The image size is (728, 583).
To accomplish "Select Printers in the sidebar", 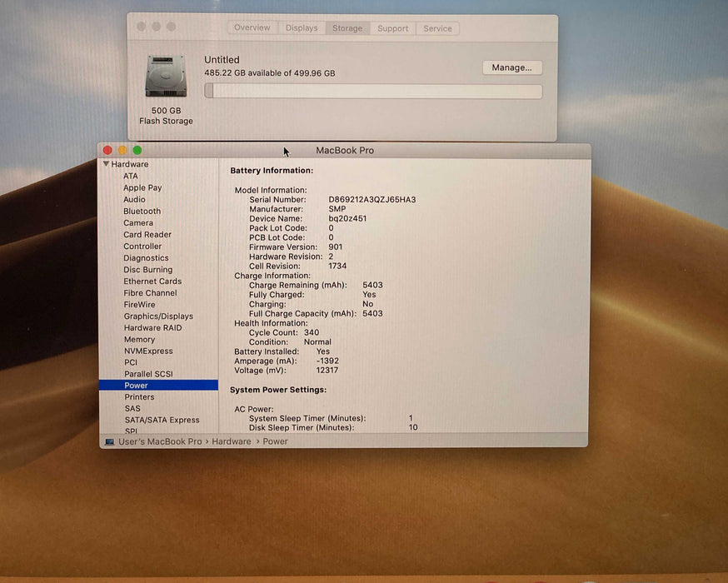I will 139,397.
